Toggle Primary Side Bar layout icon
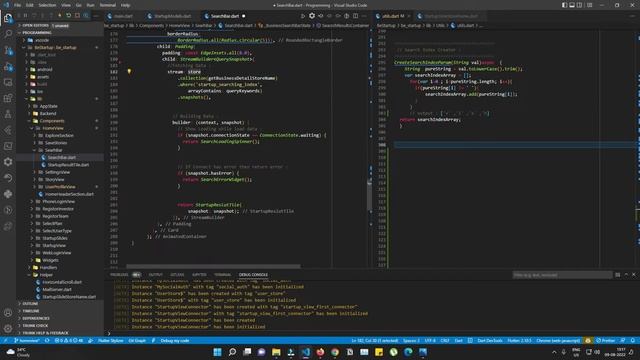The image size is (640, 360). pyautogui.click(x=564, y=5)
